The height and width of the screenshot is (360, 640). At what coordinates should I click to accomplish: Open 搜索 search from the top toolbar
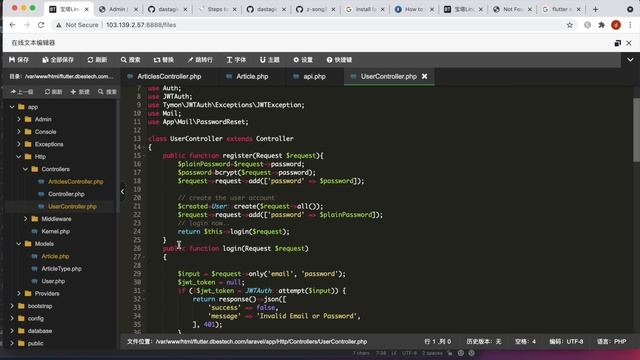point(131,60)
